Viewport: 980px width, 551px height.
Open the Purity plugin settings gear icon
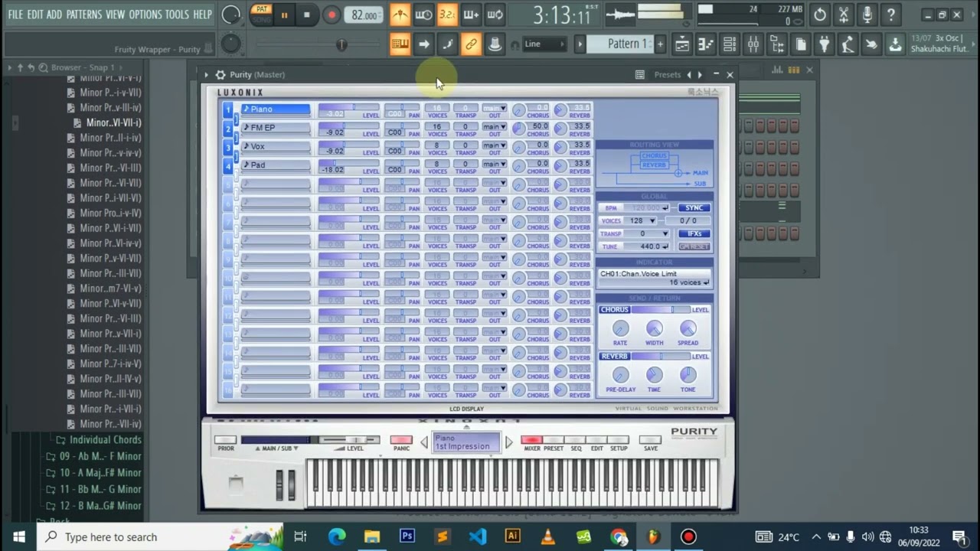click(x=220, y=74)
